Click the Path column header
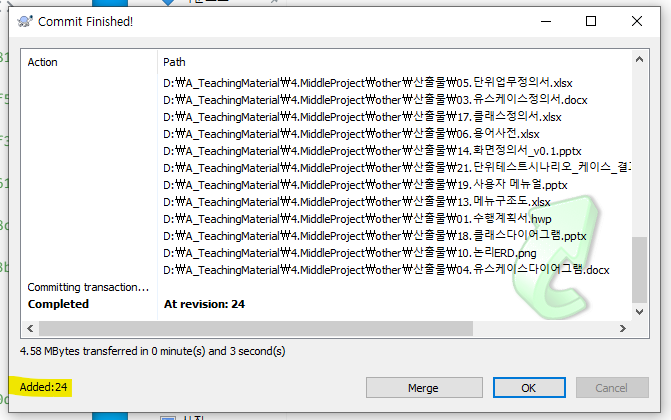The width and height of the screenshot is (671, 420). pyautogui.click(x=174, y=62)
